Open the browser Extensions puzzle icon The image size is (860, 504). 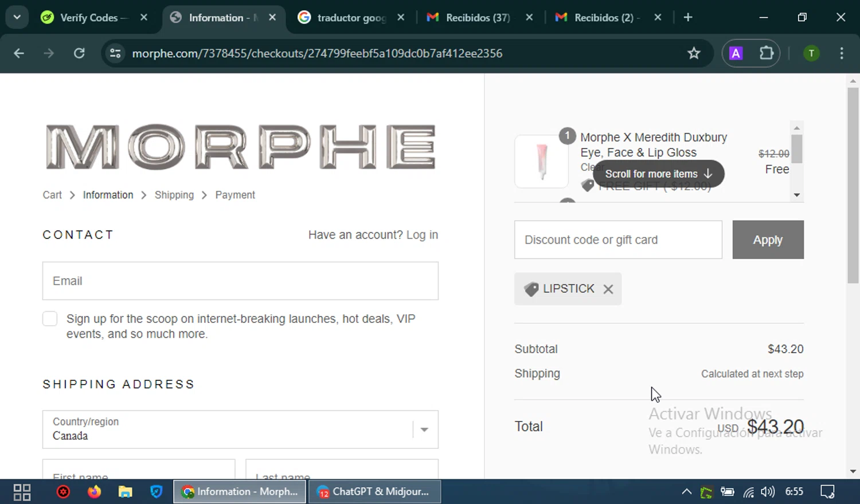coord(766,53)
